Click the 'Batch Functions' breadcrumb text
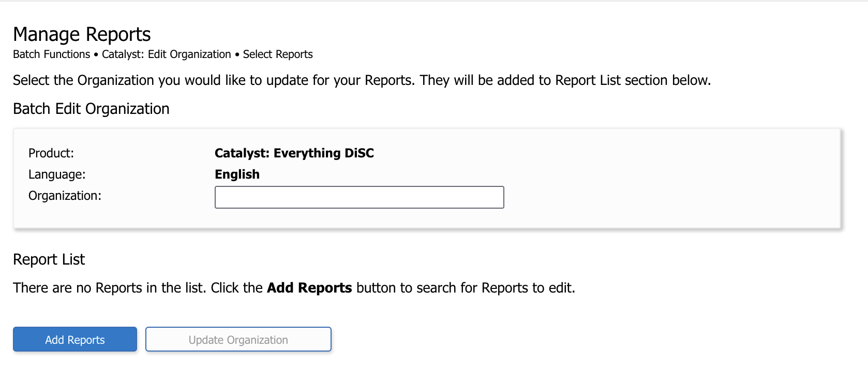Screen dimensions: 868x379 52,54
